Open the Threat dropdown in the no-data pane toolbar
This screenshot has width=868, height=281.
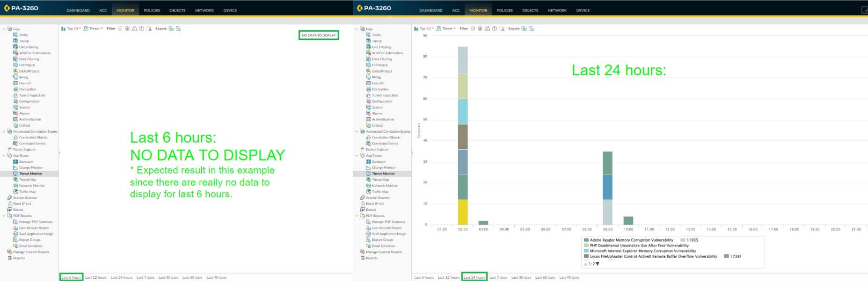pyautogui.click(x=94, y=29)
